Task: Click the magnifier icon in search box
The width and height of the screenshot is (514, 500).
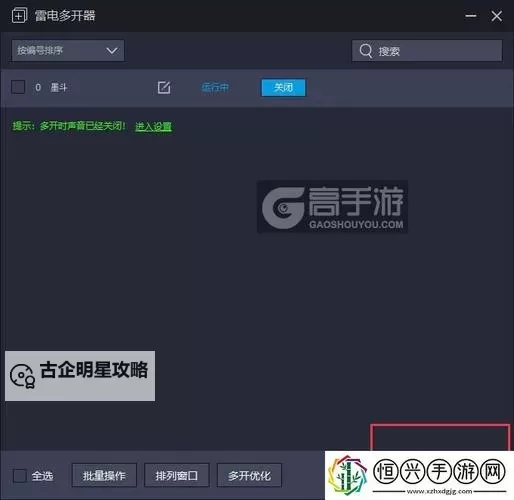Action: pos(365,51)
